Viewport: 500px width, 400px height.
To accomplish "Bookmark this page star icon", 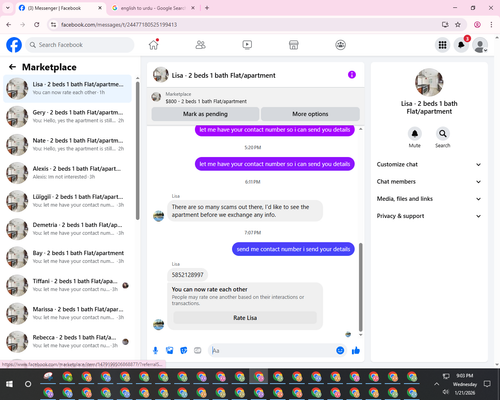I will tap(458, 25).
